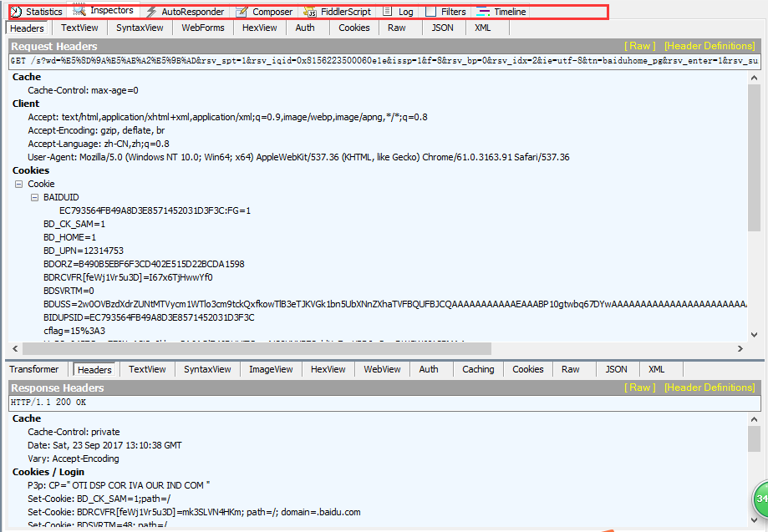Open FiddlerScript via its JS icon
The width and height of the screenshot is (768, 532).
[x=310, y=12]
